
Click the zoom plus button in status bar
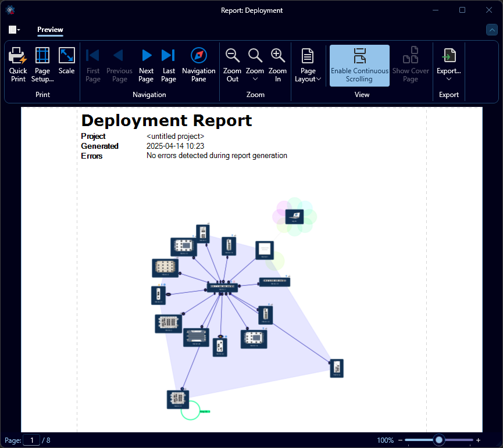coord(478,440)
